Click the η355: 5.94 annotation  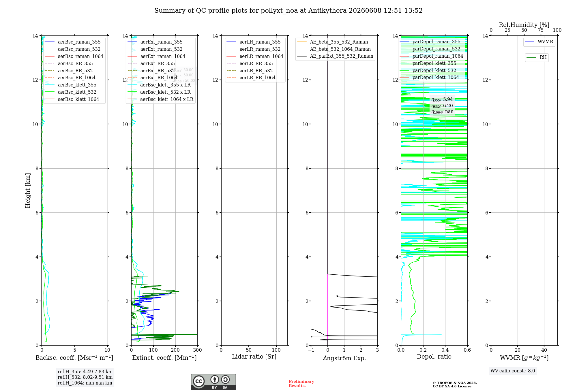442,99
